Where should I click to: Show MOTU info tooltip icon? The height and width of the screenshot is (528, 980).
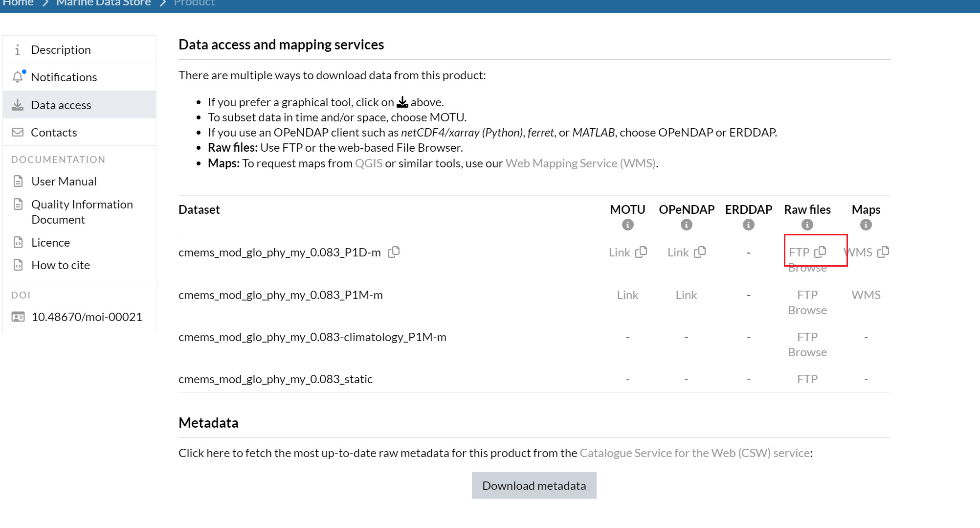tap(627, 225)
